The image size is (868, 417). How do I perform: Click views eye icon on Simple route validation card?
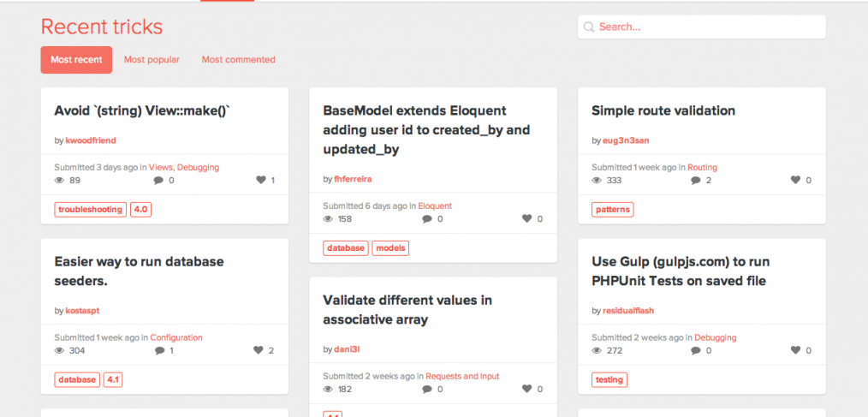(x=597, y=180)
